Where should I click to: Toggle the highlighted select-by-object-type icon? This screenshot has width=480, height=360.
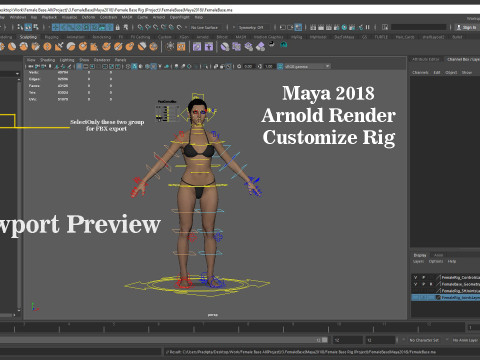click(28, 27)
